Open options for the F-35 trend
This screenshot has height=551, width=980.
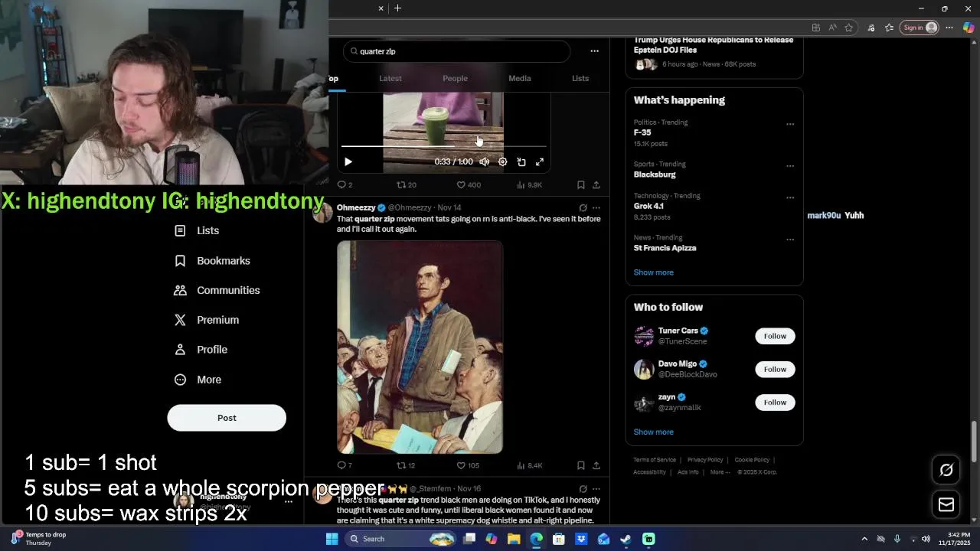790,124
